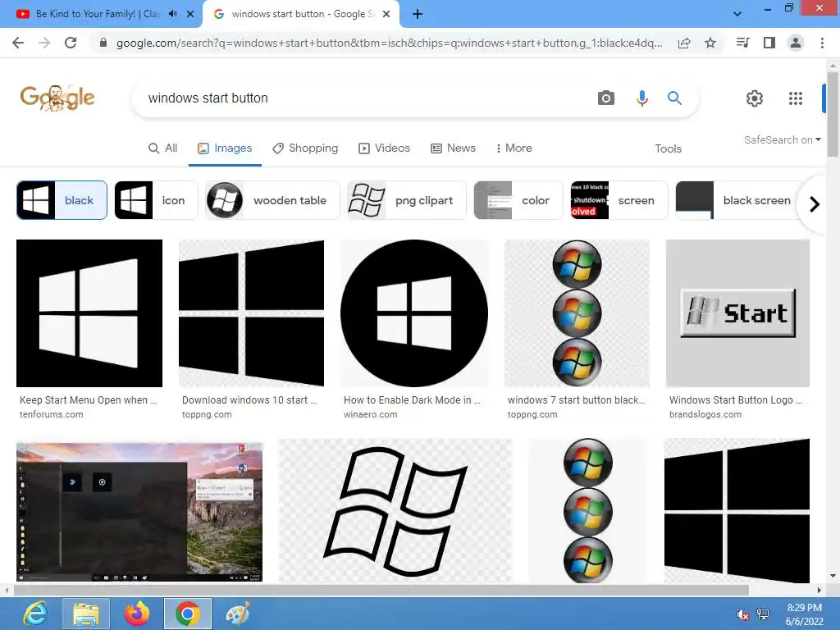Open the Chrome profile avatar

796,43
